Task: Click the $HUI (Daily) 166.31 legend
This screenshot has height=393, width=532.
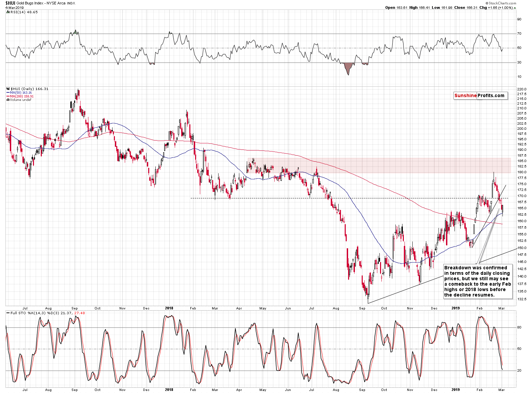Action: click(30, 89)
